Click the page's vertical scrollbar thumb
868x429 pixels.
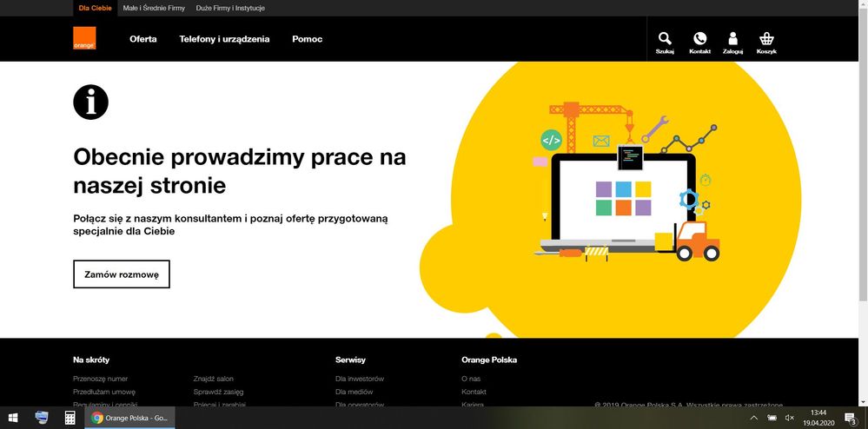pos(863,155)
